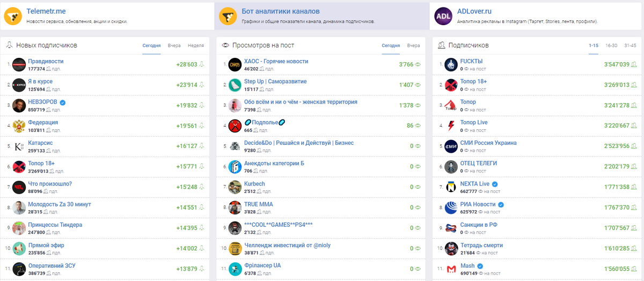Image resolution: width=644 pixels, height=281 pixels.
Task: Open the НЕВЗОРОВ channel name link
Action: pyautogui.click(x=42, y=102)
